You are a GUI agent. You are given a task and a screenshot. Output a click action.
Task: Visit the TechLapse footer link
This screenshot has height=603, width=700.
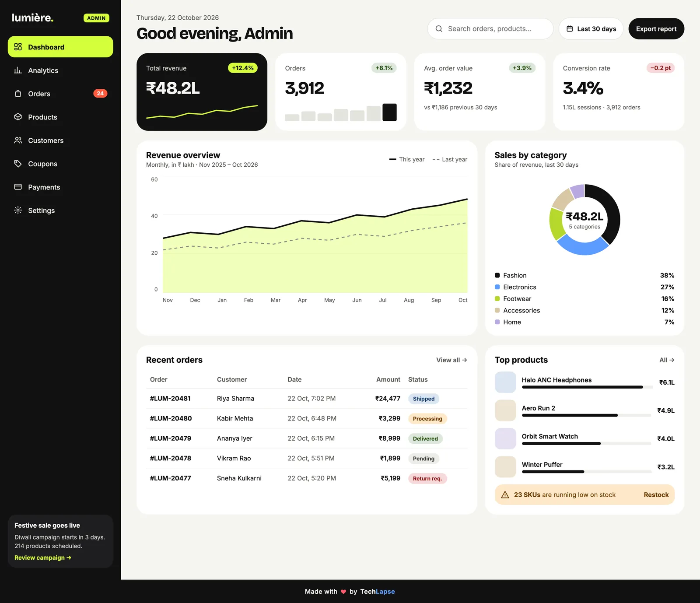pos(377,592)
